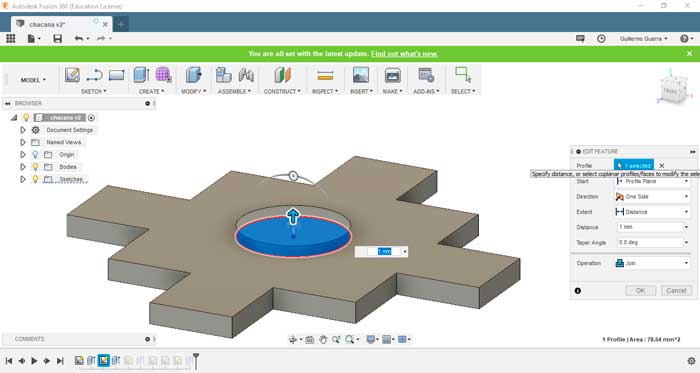
Task: Toggle the Bodies folder visibility bulb
Action: click(35, 167)
